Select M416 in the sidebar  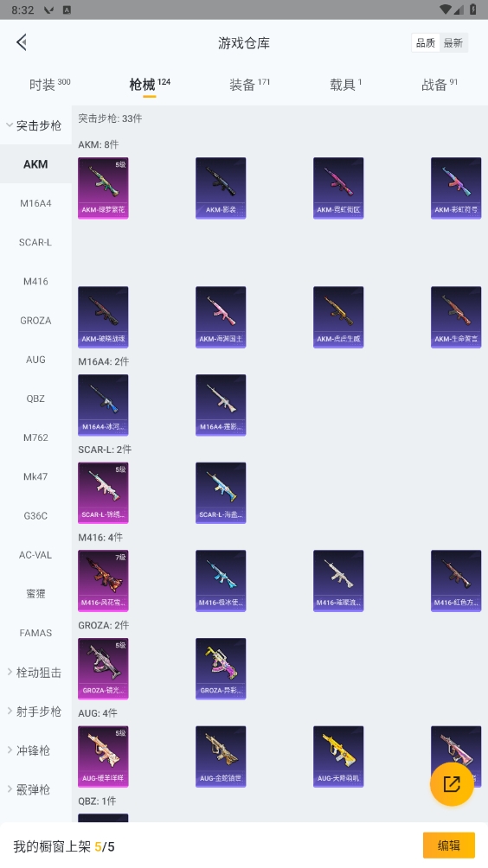pyautogui.click(x=36, y=281)
